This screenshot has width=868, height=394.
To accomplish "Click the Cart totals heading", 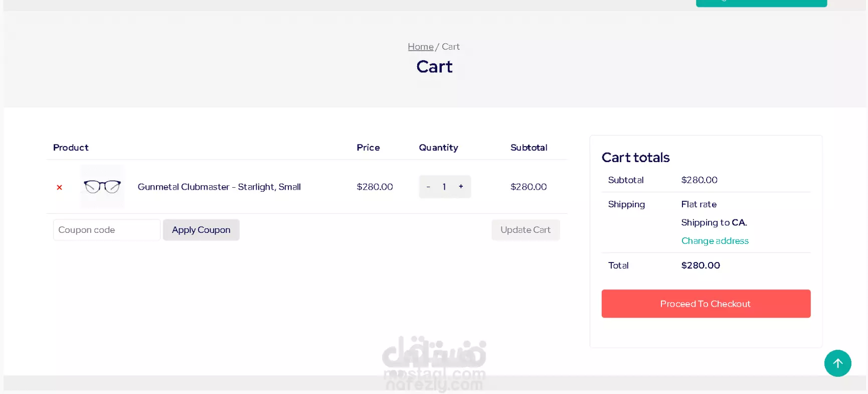I will pos(635,158).
